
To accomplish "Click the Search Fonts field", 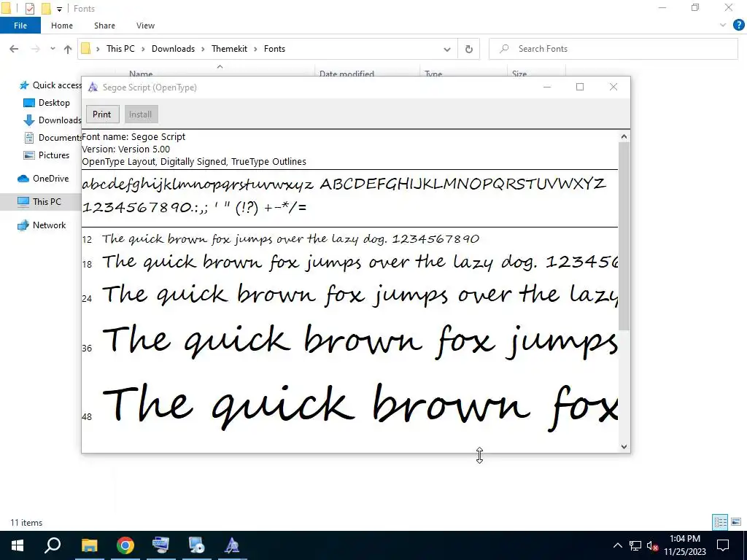I will [613, 49].
